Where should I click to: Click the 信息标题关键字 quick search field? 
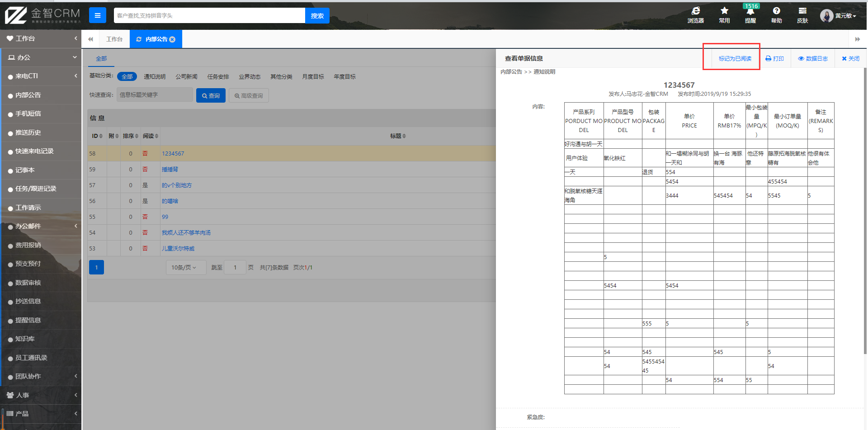tap(155, 95)
